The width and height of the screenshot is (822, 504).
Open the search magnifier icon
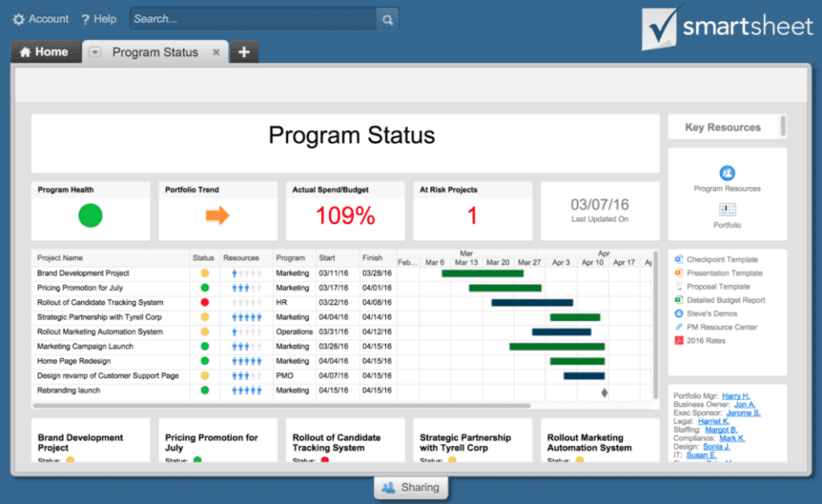(x=388, y=18)
